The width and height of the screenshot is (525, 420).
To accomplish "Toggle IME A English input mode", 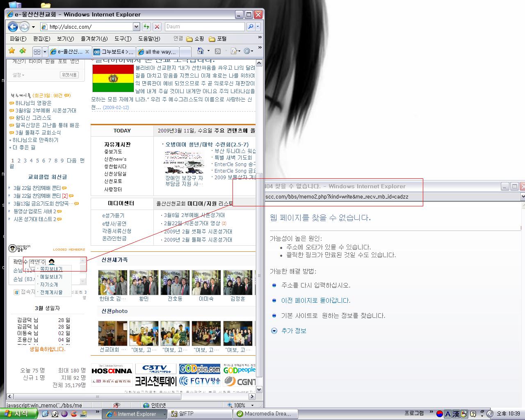I will [x=448, y=414].
